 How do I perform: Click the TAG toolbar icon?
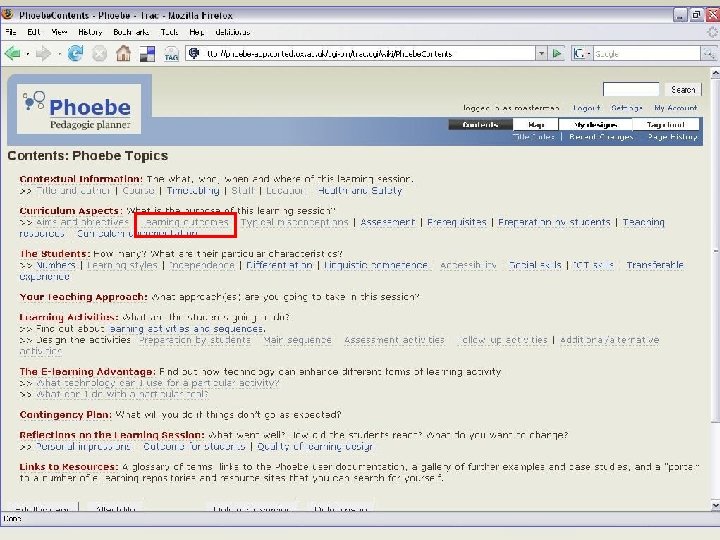171,54
